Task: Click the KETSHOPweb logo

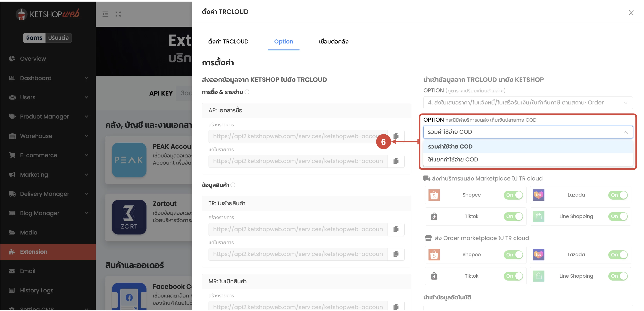Action: 47,14
